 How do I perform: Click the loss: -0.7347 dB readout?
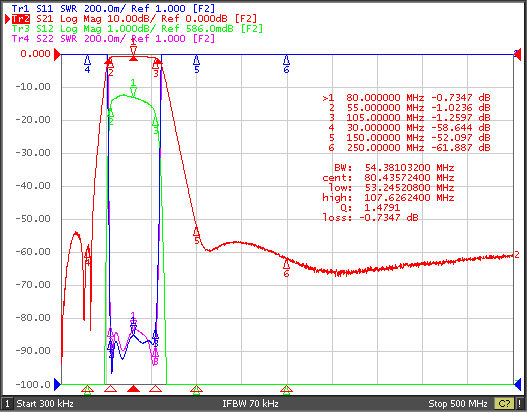[x=370, y=217]
